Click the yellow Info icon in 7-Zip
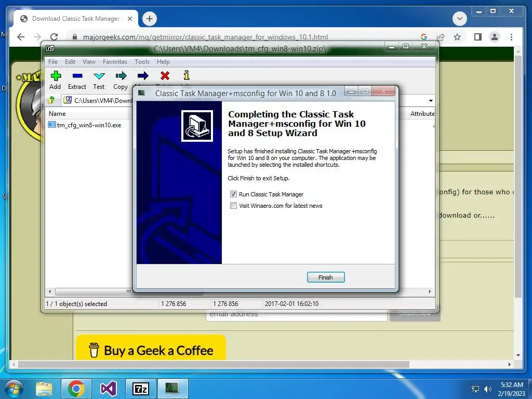This screenshot has height=399, width=532. pos(187,76)
